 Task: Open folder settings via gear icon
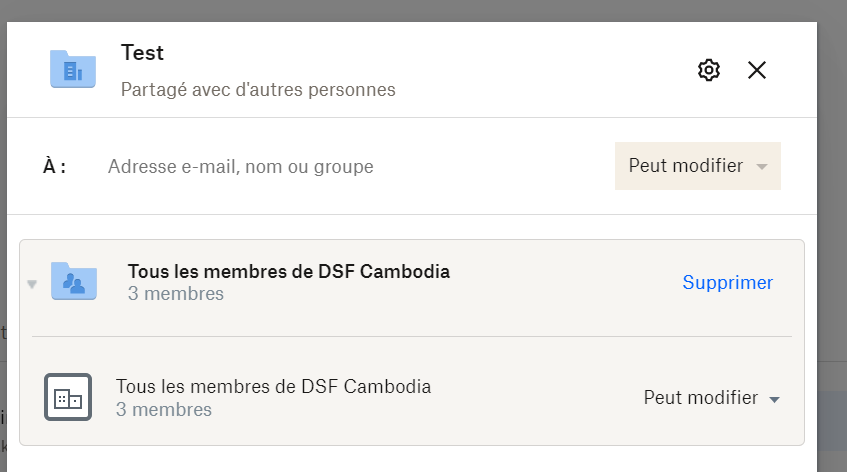pos(709,70)
